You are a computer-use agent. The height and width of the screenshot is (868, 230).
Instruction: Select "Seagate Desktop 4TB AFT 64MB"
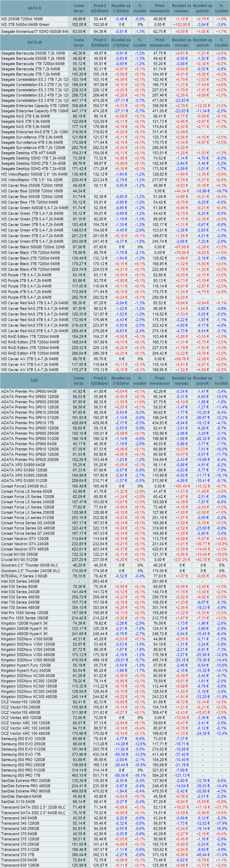pos(28,153)
